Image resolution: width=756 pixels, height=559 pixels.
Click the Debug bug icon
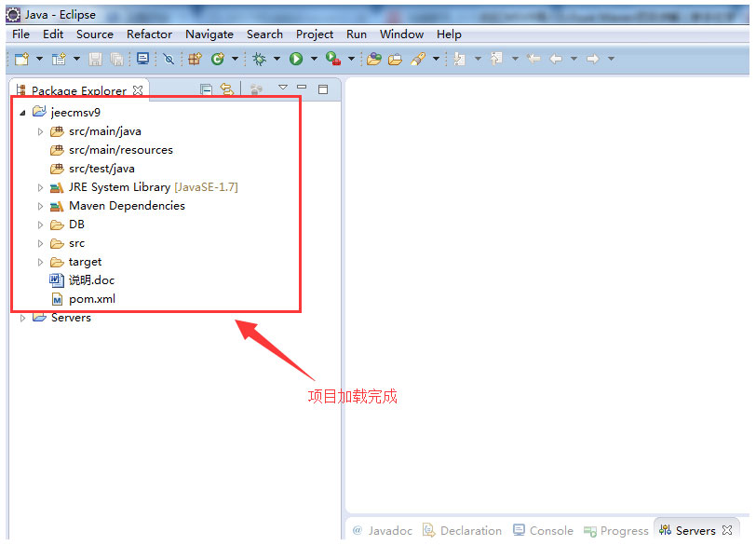tap(259, 59)
